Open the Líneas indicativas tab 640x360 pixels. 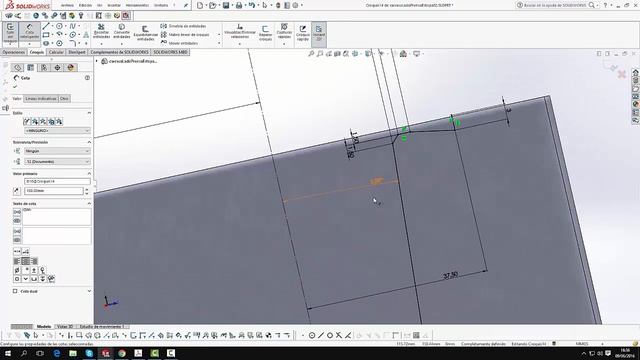click(41, 99)
